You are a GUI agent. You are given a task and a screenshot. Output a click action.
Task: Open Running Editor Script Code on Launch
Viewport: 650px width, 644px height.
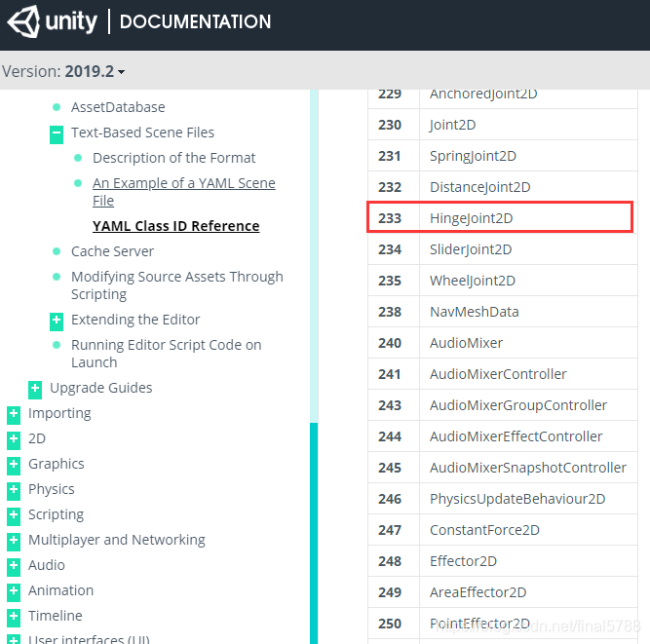point(166,354)
